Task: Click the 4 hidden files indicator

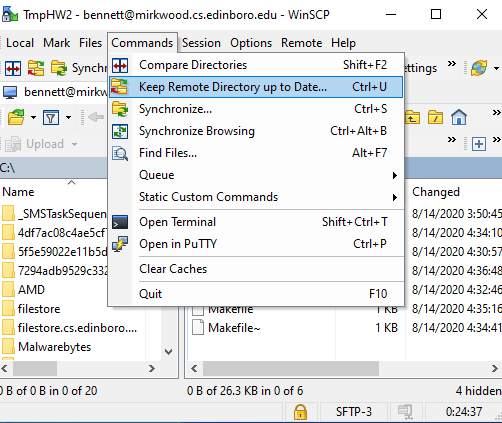Action: [x=478, y=391]
